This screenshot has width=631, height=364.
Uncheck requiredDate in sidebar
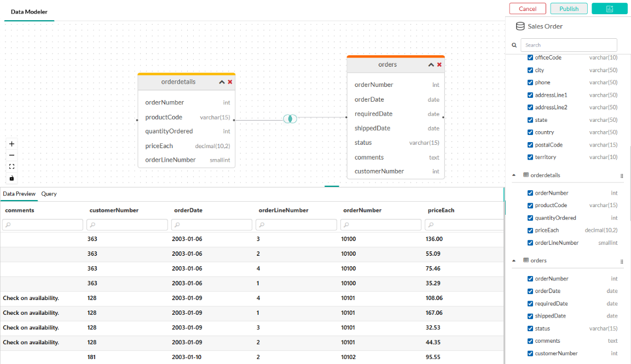(530, 303)
